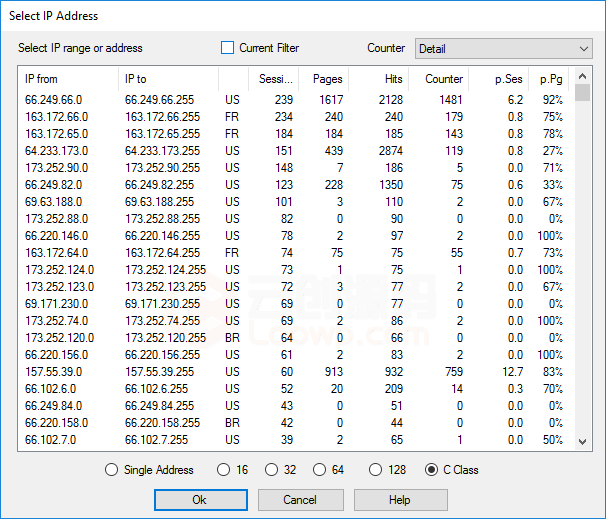Image resolution: width=606 pixels, height=519 pixels.
Task: Sort by the p.Ses column header
Action: (x=499, y=79)
